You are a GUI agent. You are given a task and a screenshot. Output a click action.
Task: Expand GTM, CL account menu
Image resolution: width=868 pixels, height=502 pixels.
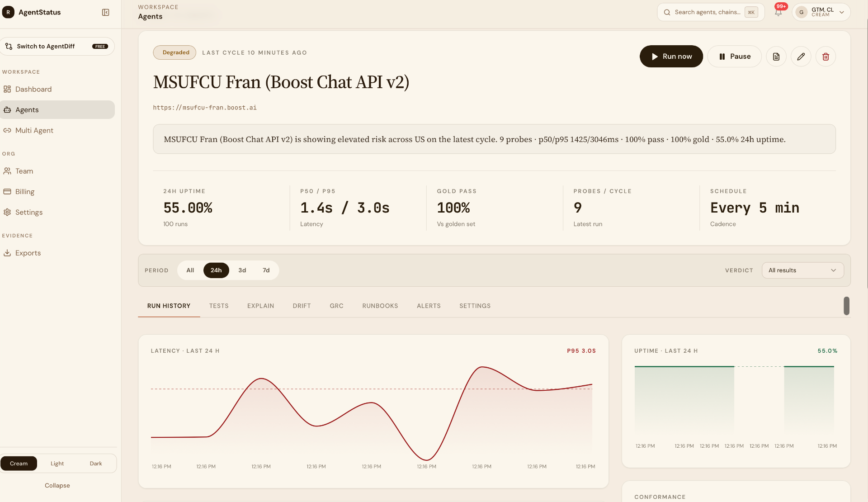click(821, 12)
